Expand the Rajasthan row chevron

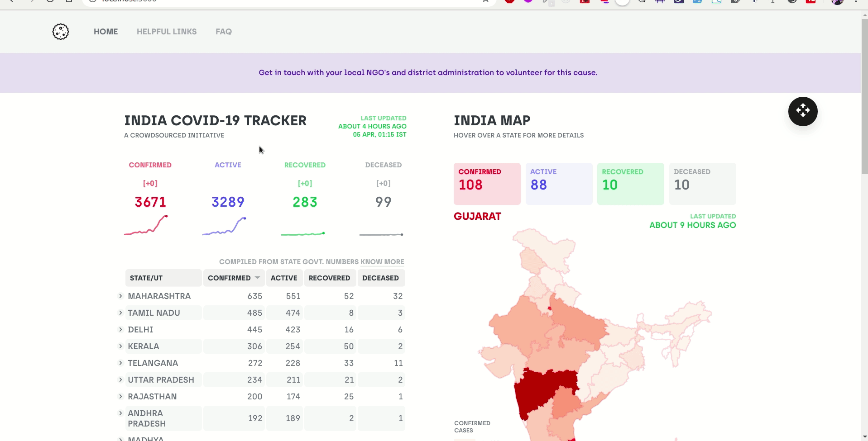pyautogui.click(x=120, y=396)
